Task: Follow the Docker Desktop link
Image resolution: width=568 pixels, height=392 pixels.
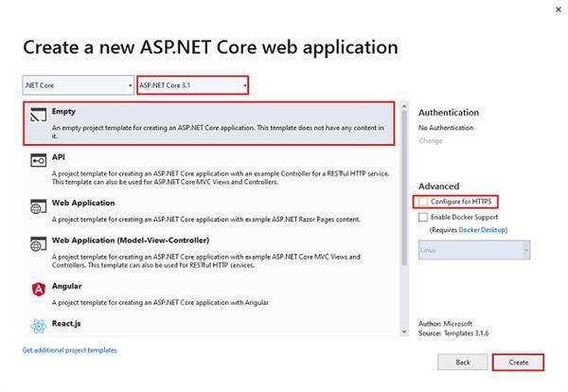Action: (483, 230)
